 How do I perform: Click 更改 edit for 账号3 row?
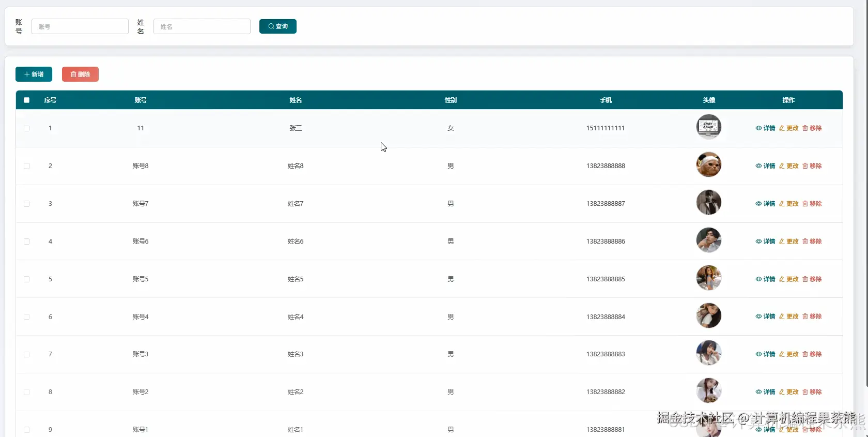point(789,354)
